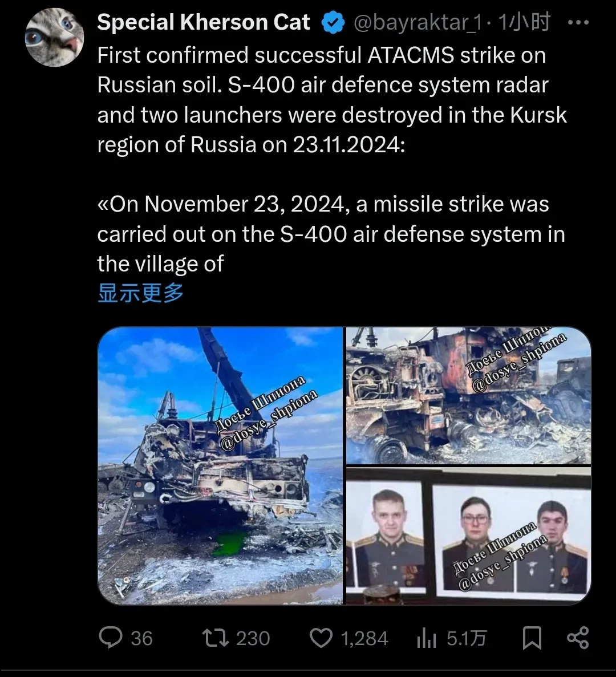The image size is (616, 677).
Task: Open the soldiers portrait photo bottom right
Action: [x=468, y=536]
